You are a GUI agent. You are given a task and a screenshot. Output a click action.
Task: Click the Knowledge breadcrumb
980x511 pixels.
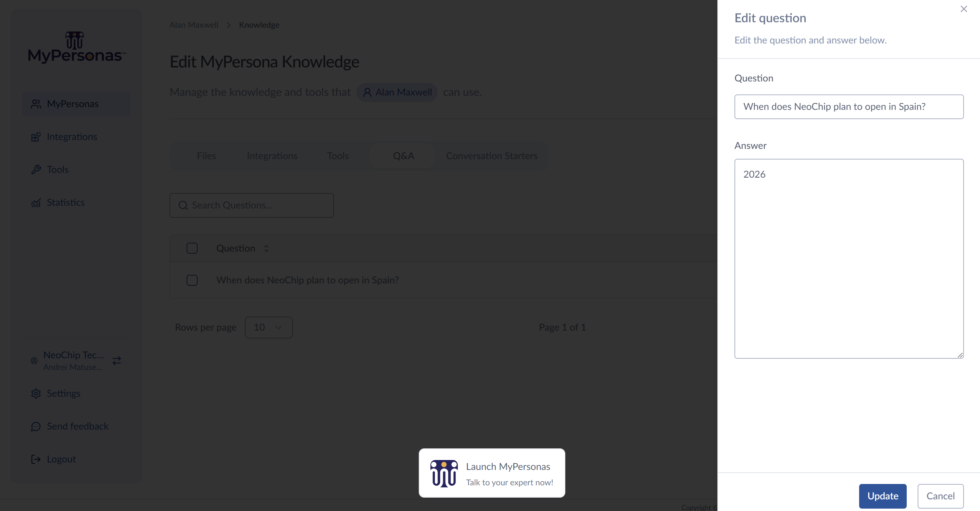pyautogui.click(x=259, y=25)
